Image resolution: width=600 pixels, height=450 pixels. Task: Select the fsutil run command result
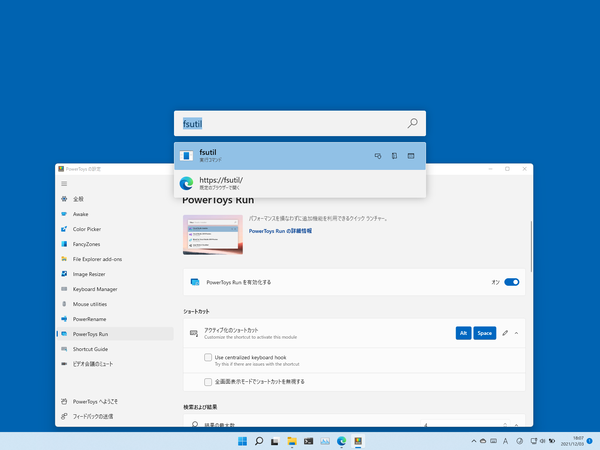click(x=270, y=155)
